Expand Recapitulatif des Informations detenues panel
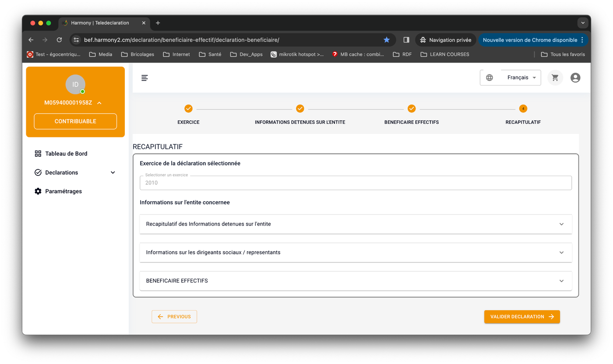613x364 pixels. (x=356, y=224)
